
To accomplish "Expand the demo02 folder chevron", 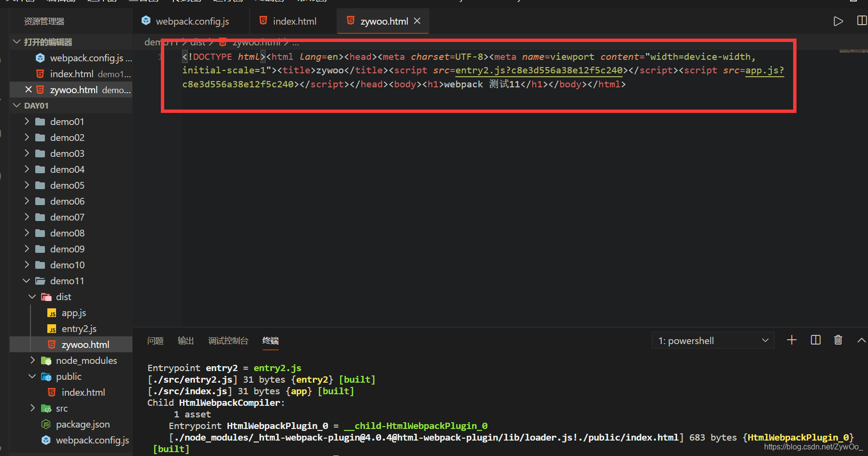I will [27, 138].
